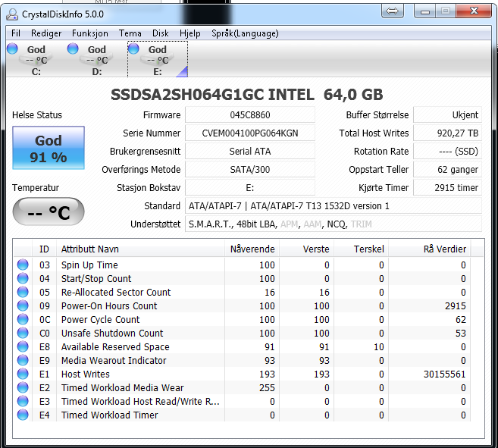
Task: Click the CrystalDiskInfo app icon in title bar
Action: 12,14
